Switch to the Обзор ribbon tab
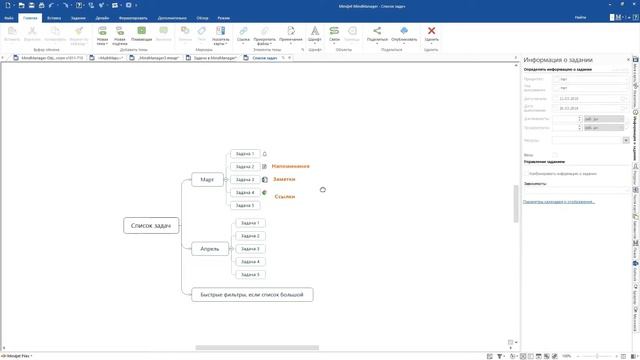This screenshot has width=640, height=360. [202, 18]
